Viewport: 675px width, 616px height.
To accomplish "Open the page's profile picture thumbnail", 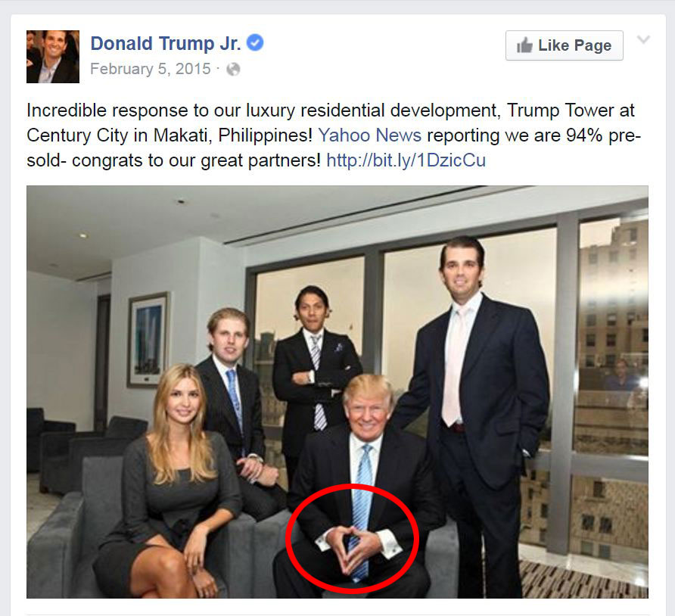I will coord(53,57).
